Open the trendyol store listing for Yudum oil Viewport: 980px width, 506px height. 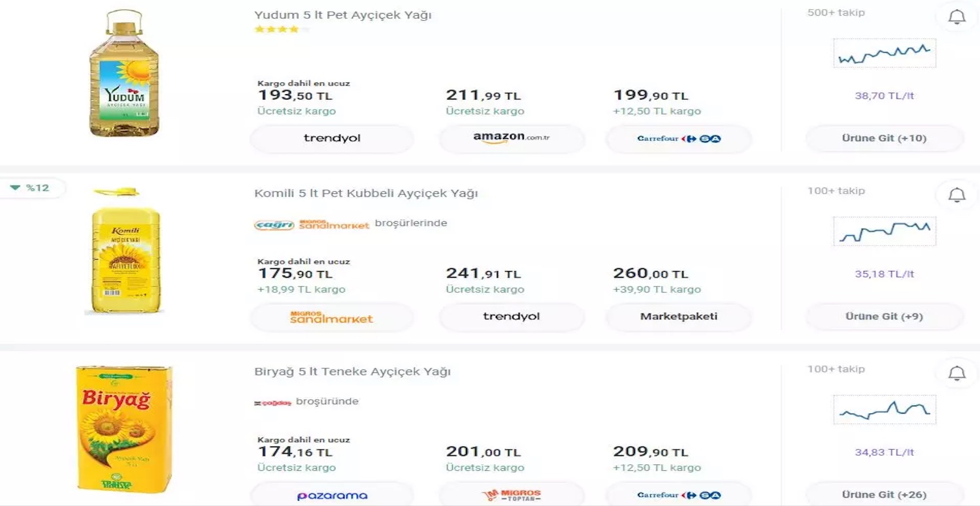click(x=332, y=138)
